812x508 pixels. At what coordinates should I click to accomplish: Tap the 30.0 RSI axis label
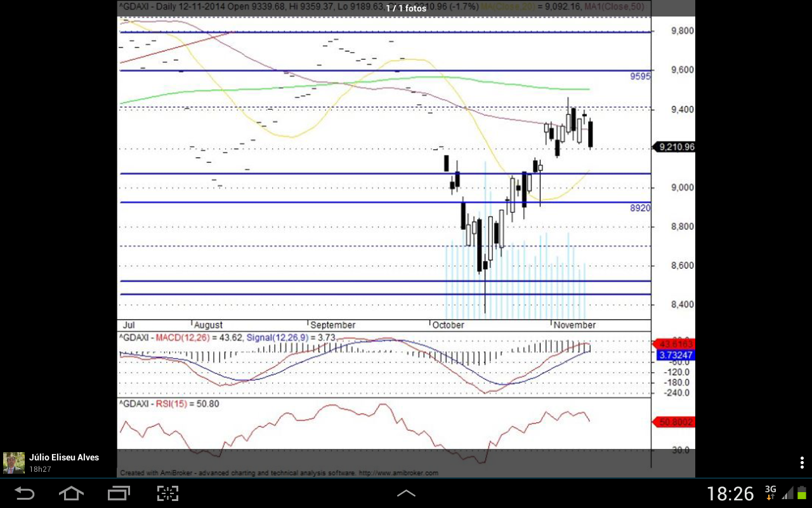point(681,450)
